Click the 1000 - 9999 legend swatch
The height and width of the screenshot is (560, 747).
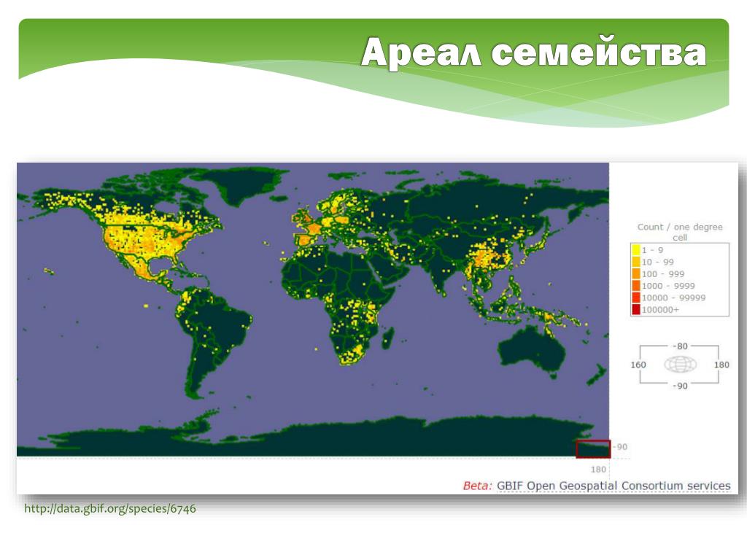click(635, 286)
